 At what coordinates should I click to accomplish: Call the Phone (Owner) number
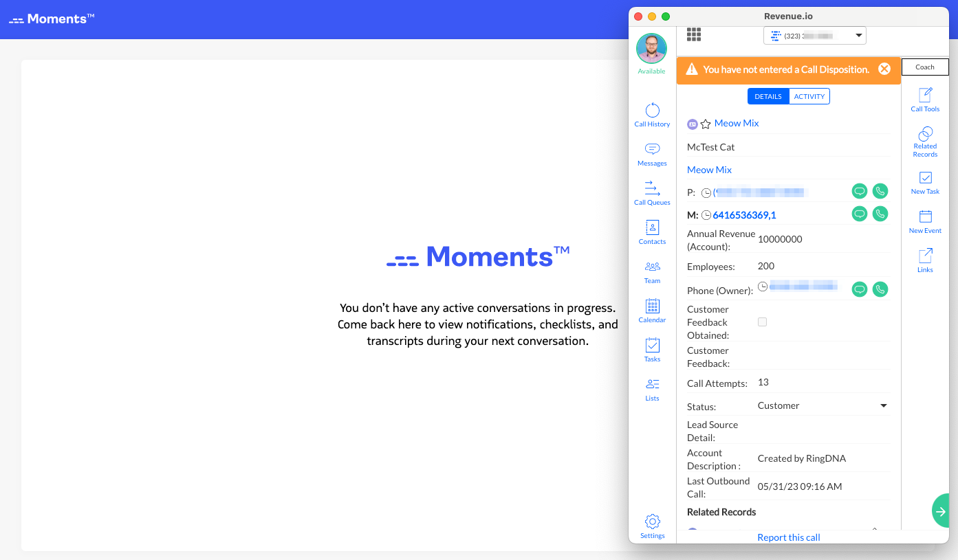coord(880,289)
